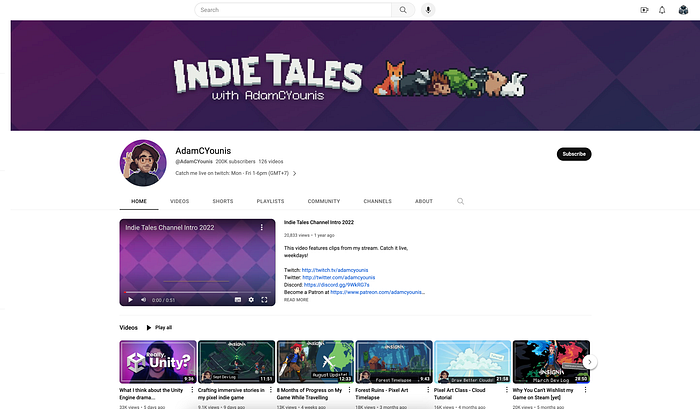Open the account avatar menu
The image size is (700, 409).
683,10
